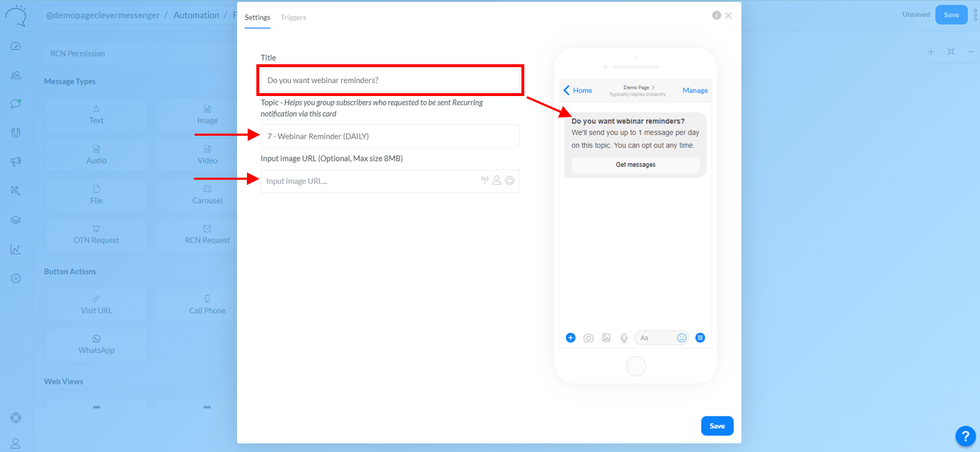Viewport: 980px width, 452px height.
Task: Click the megaphone broadcast icon in sidebar
Action: coord(16,162)
